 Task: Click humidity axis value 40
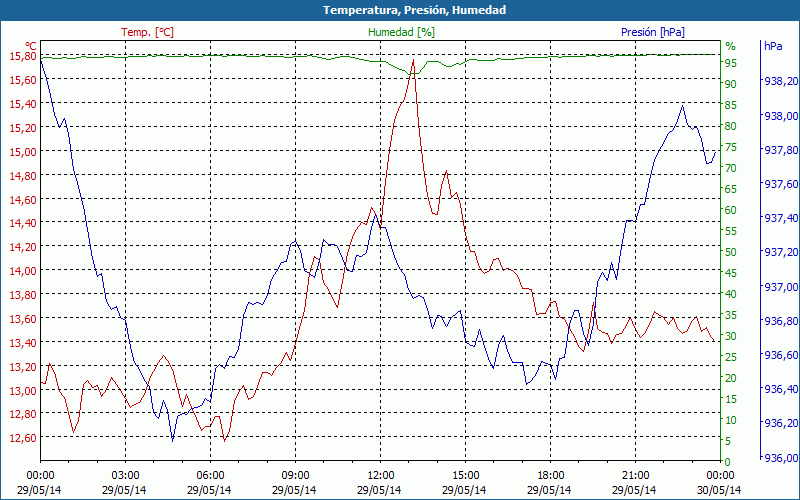[x=731, y=294]
